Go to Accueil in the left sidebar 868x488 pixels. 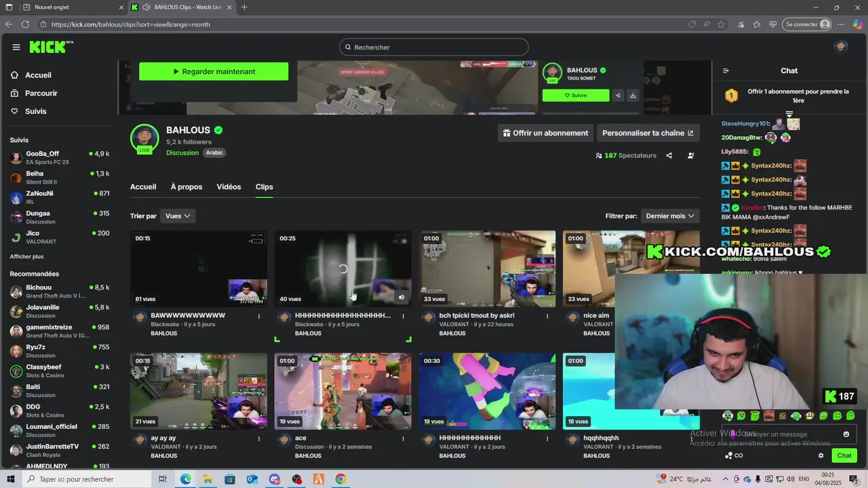click(38, 75)
